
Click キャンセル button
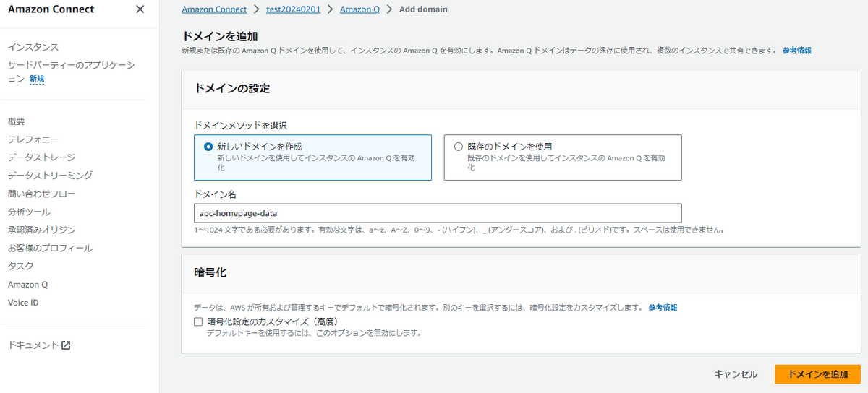pos(736,374)
